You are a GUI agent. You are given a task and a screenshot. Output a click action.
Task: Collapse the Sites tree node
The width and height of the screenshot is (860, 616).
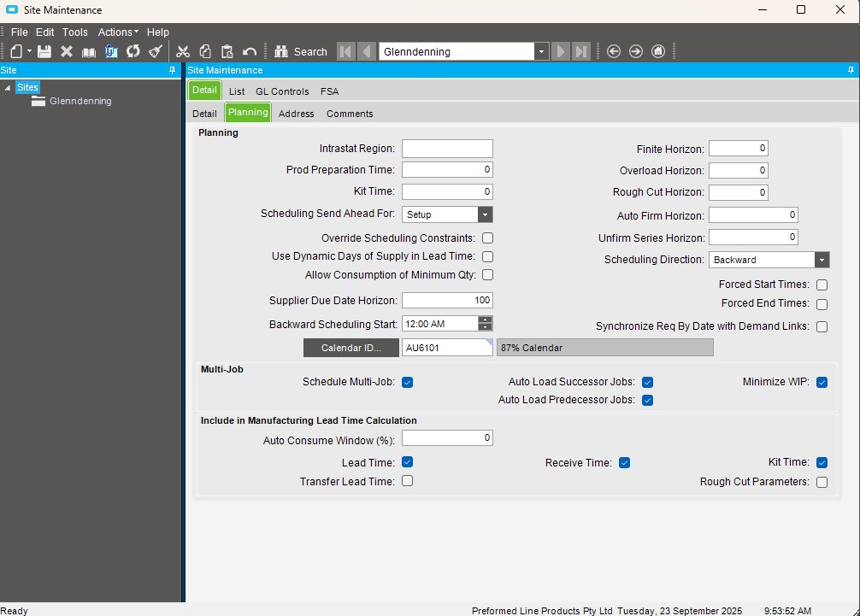click(8, 87)
